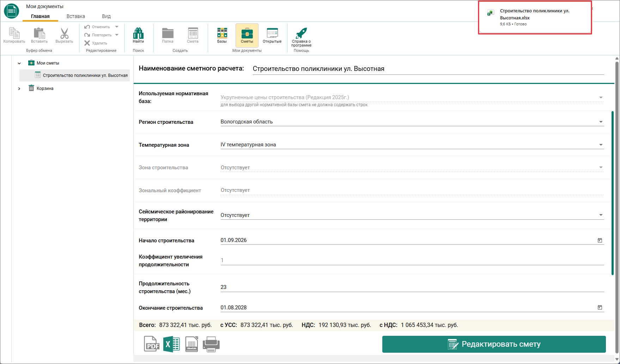The width and height of the screenshot is (620, 364).
Task: Click the Редактировать смету button
Action: (494, 344)
